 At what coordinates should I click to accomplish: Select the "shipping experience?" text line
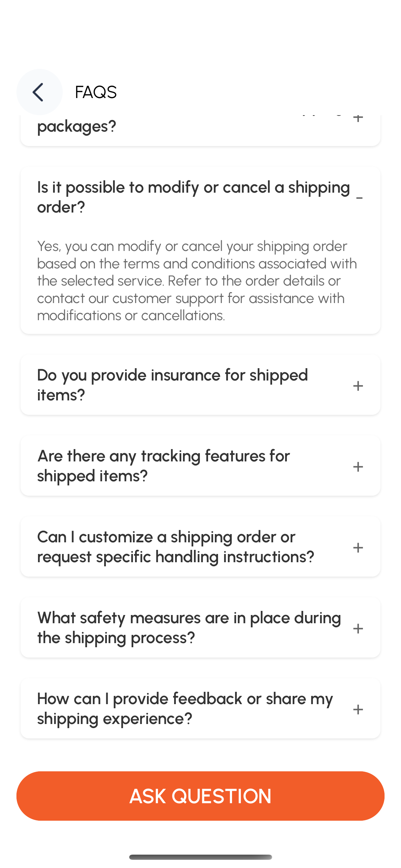(114, 719)
